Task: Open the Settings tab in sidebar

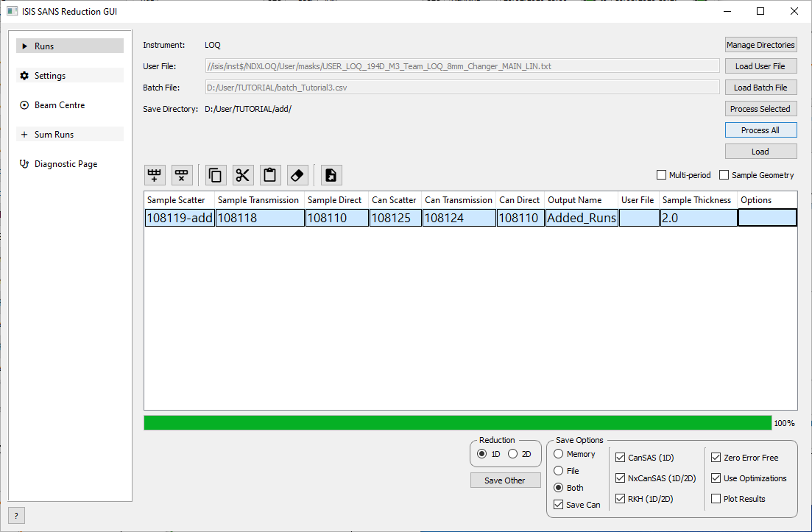Action: point(70,76)
